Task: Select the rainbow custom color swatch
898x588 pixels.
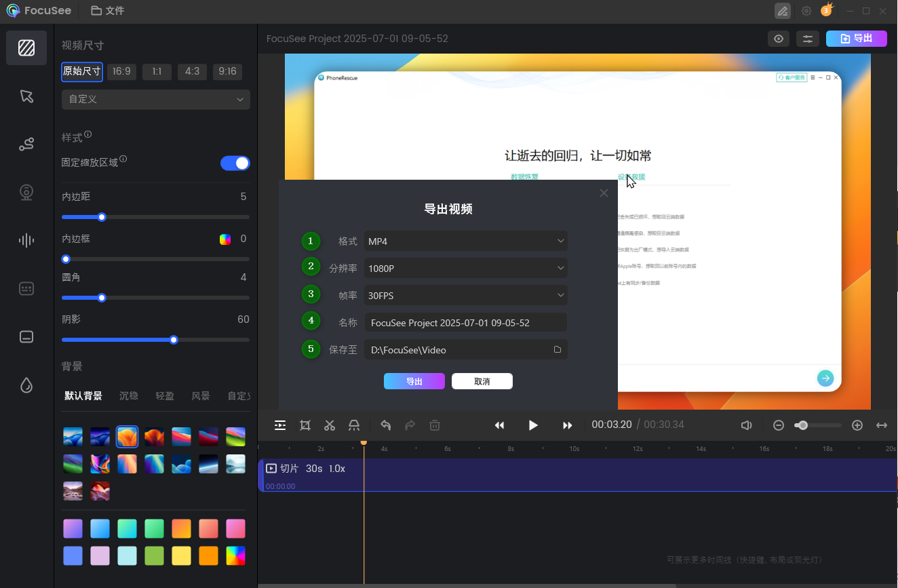Action: [x=235, y=555]
